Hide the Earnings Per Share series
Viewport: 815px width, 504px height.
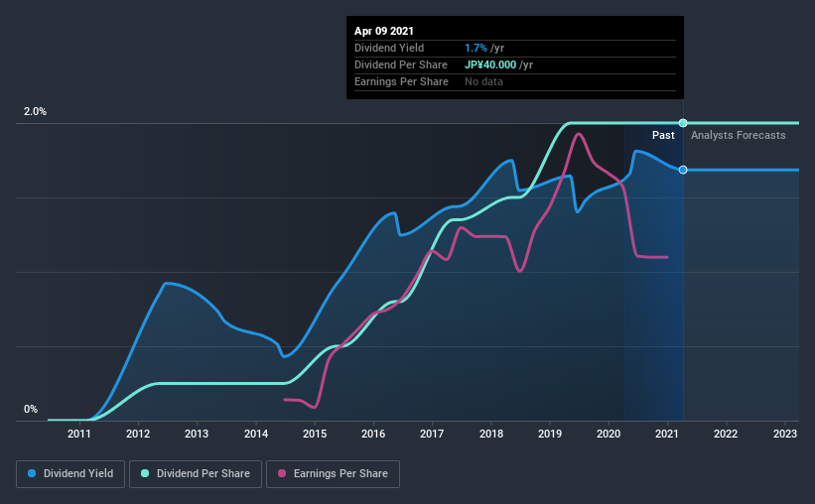coord(333,474)
